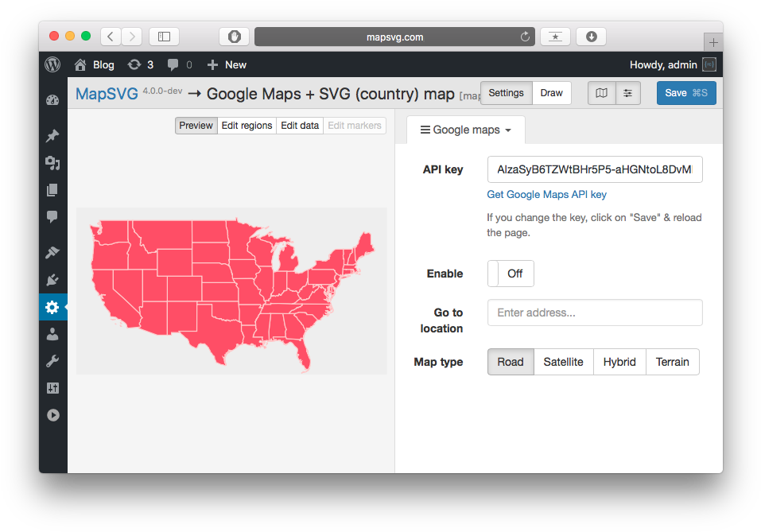Open the Media library icon
The height and width of the screenshot is (532, 761).
52,163
